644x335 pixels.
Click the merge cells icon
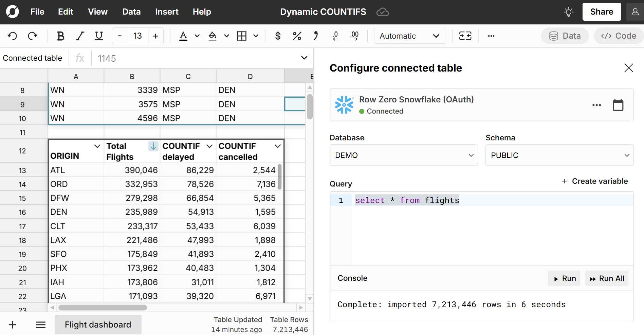pyautogui.click(x=465, y=36)
